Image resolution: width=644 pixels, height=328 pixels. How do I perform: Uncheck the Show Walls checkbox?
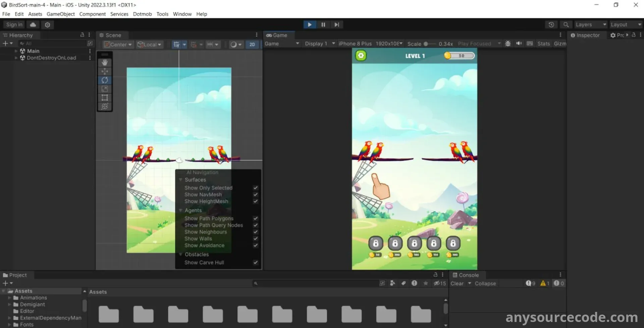click(x=256, y=238)
